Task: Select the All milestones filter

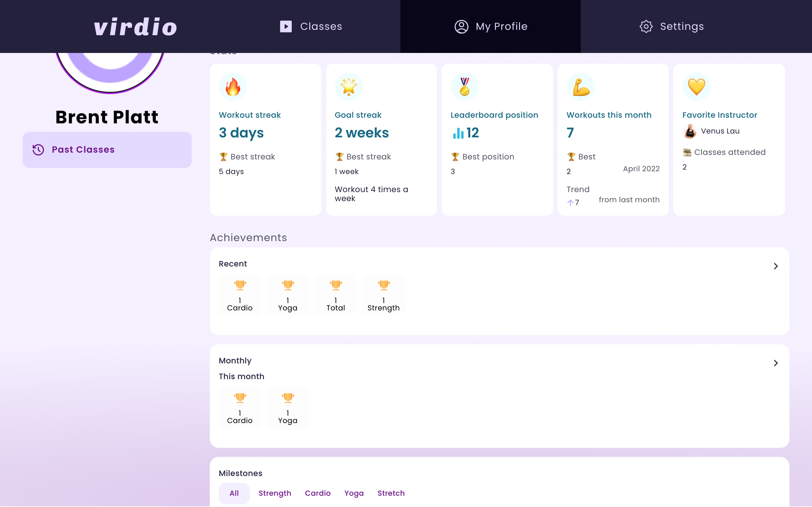Action: pyautogui.click(x=234, y=493)
